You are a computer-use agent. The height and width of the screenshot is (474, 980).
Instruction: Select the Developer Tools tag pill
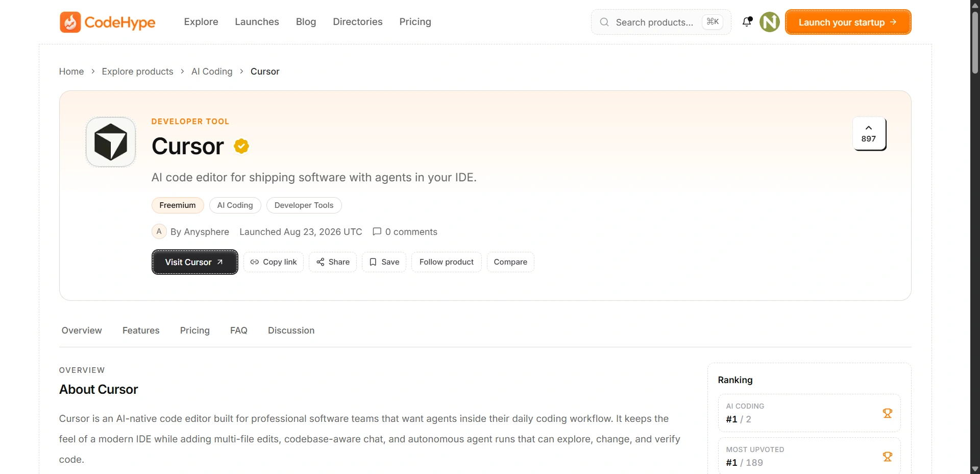304,205
